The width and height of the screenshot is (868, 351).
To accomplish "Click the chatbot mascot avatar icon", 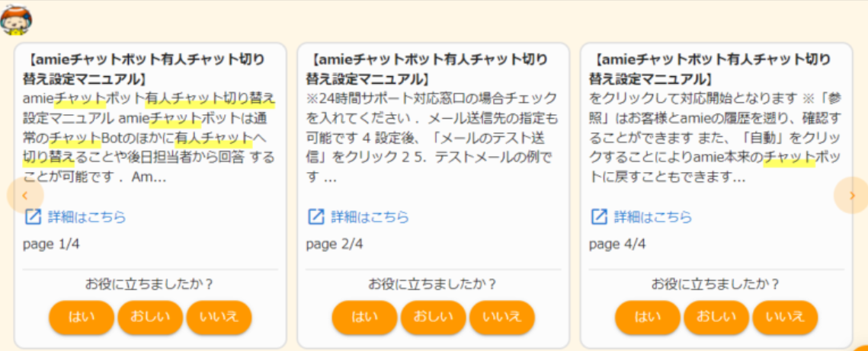I will [x=16, y=20].
